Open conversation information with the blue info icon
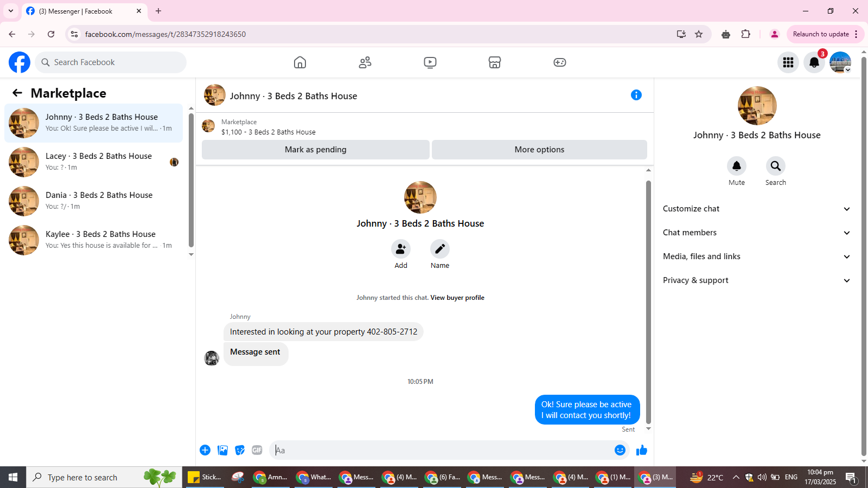 pos(636,95)
